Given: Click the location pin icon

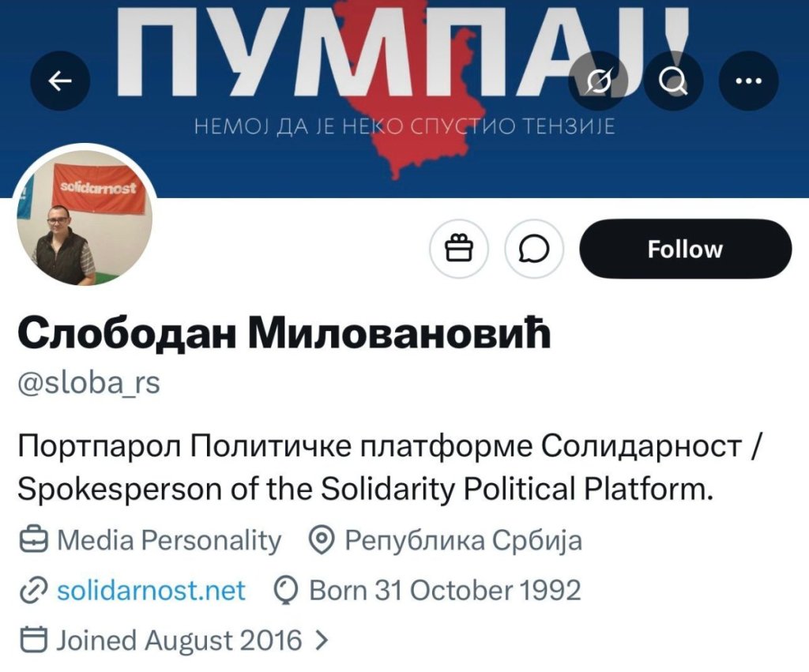Looking at the screenshot, I should [320, 541].
